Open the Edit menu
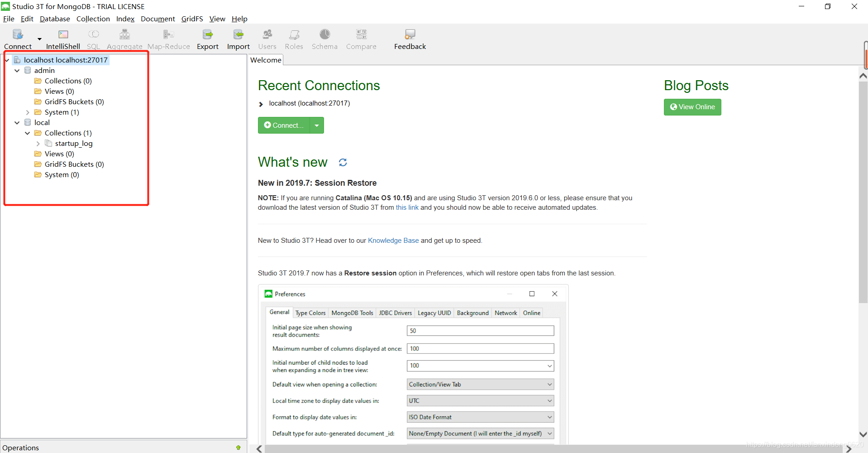This screenshot has height=453, width=868. tap(27, 19)
